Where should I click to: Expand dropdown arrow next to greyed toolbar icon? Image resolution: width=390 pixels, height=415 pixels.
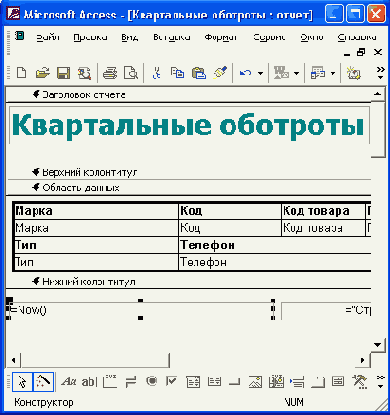296,73
